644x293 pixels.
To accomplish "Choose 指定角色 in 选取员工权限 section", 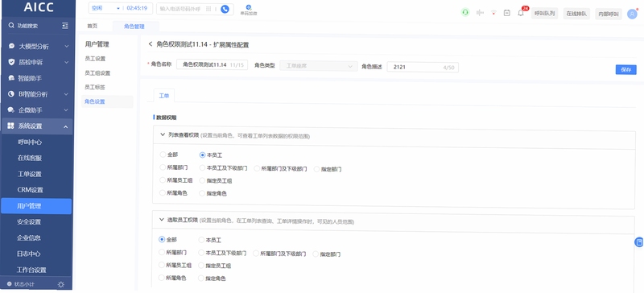I will pos(201,279).
